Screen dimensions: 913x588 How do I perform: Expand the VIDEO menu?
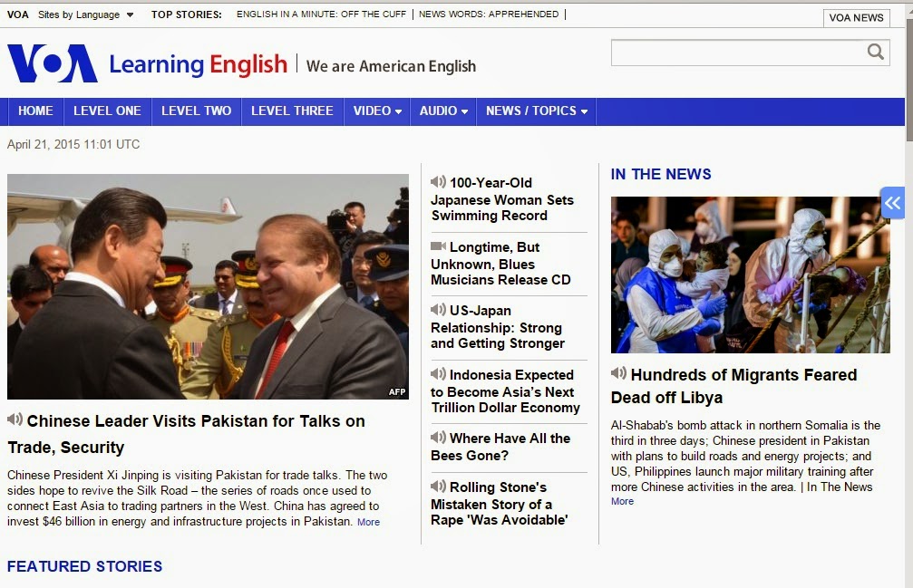(x=375, y=111)
